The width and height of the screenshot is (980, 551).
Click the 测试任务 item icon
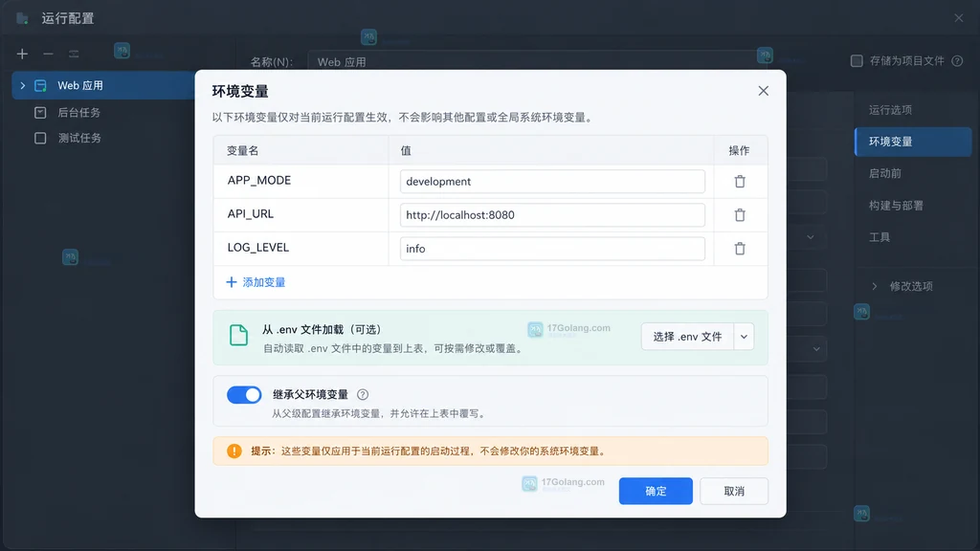pyautogui.click(x=40, y=138)
